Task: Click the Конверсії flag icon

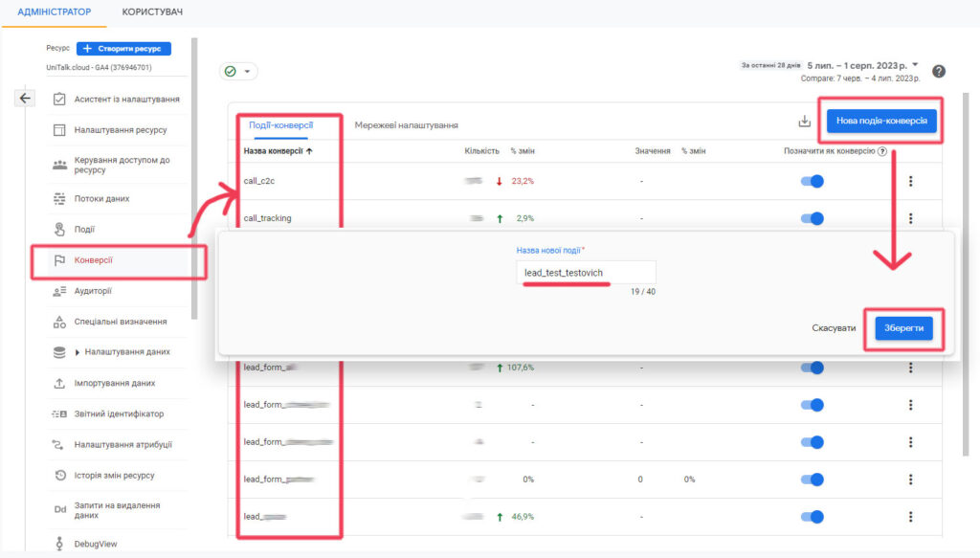Action: [x=58, y=260]
